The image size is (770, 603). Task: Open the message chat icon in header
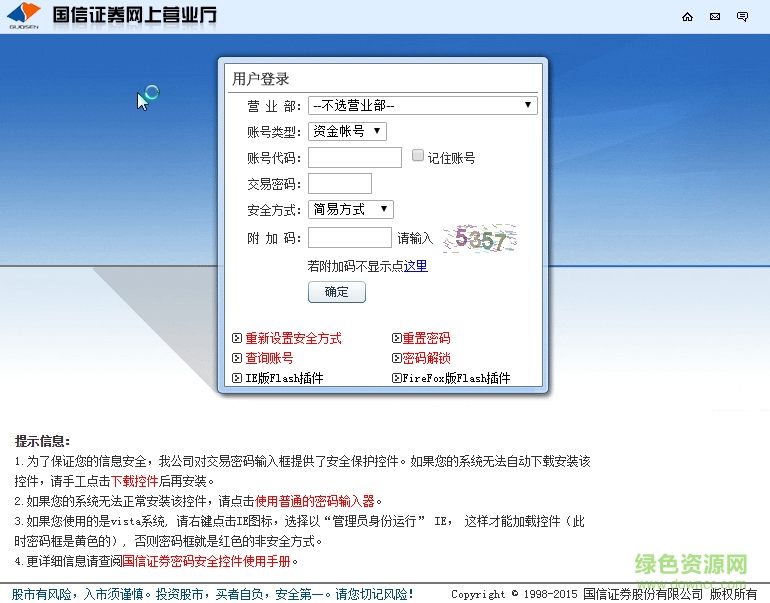pos(742,17)
